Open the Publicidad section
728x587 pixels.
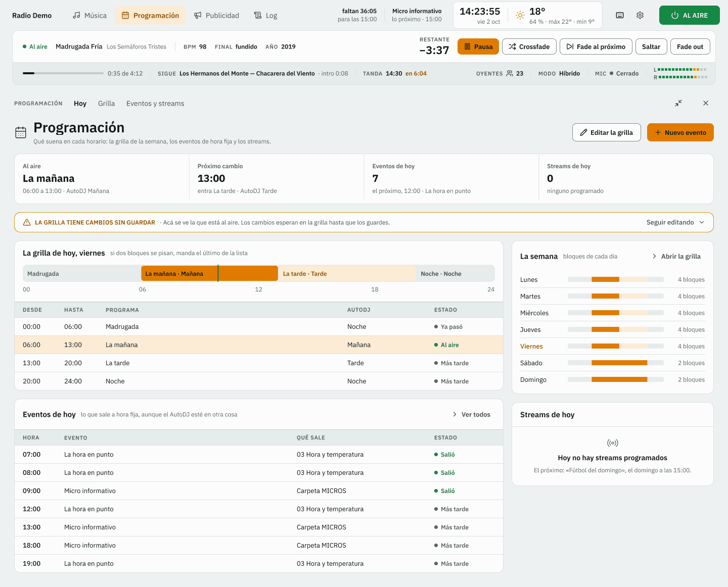coord(216,15)
